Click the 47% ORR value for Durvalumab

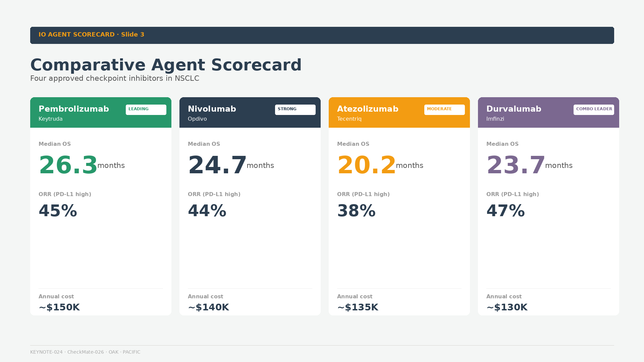[x=505, y=211]
